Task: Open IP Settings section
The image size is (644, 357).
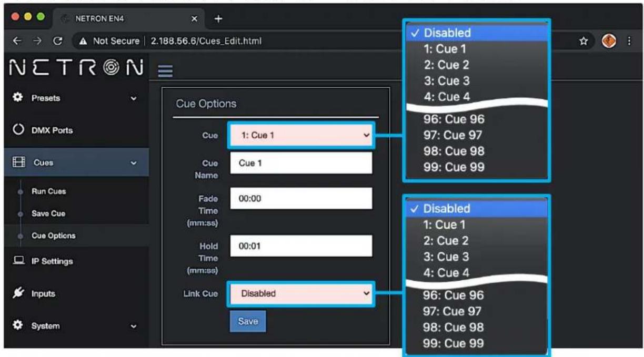Action: (x=52, y=261)
